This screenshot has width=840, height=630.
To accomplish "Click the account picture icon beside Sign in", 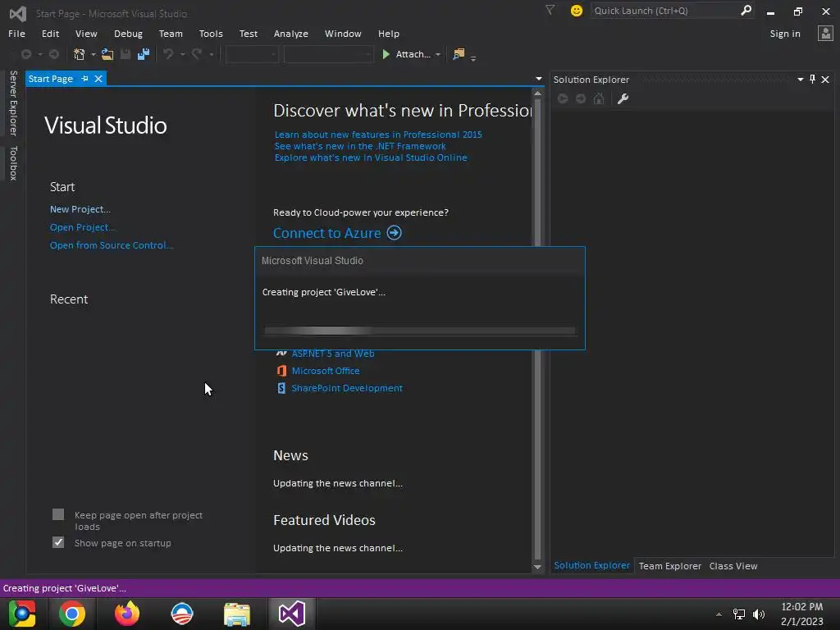I will pyautogui.click(x=825, y=33).
